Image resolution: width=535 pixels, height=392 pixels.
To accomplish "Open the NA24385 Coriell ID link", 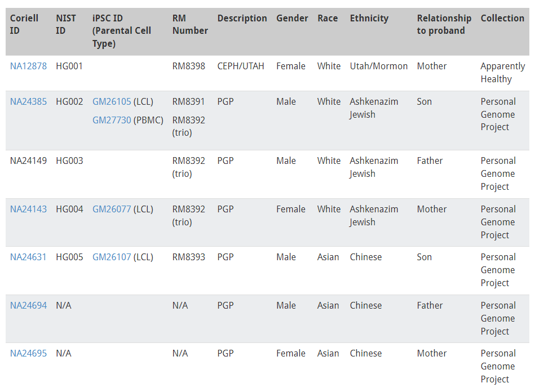I will tap(28, 101).
